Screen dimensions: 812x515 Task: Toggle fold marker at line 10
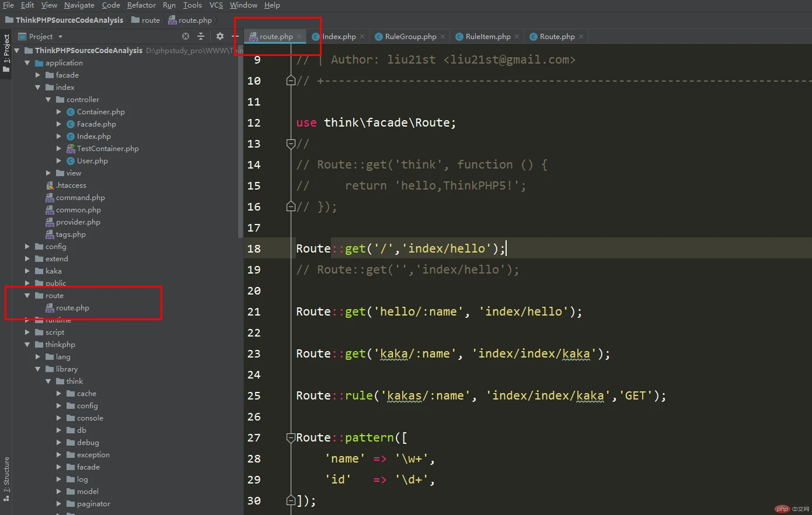291,80
